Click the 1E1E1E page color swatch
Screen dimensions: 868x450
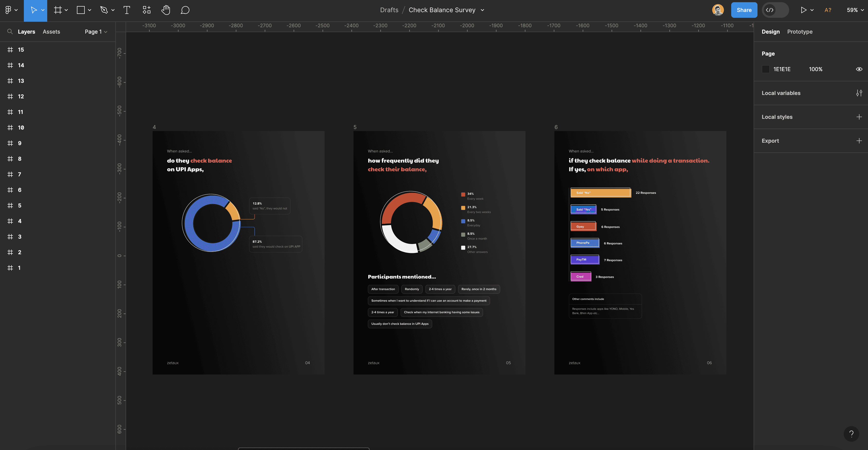coord(766,69)
